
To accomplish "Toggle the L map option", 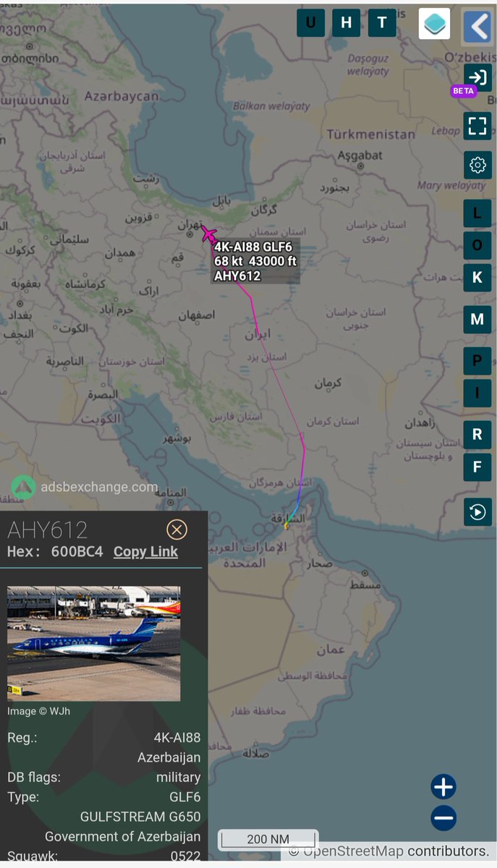I will pos(477,213).
